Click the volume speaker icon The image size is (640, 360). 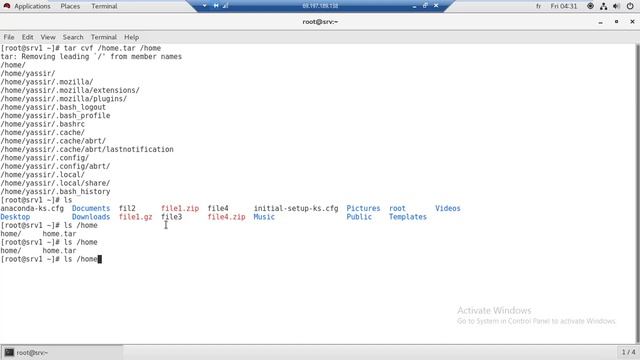(616, 6)
